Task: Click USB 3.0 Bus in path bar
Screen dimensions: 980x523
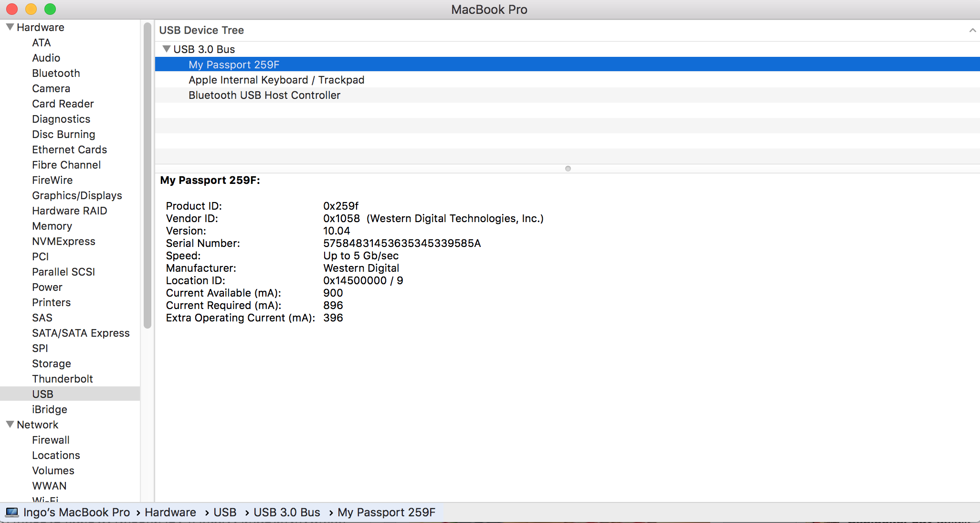Action: 286,512
